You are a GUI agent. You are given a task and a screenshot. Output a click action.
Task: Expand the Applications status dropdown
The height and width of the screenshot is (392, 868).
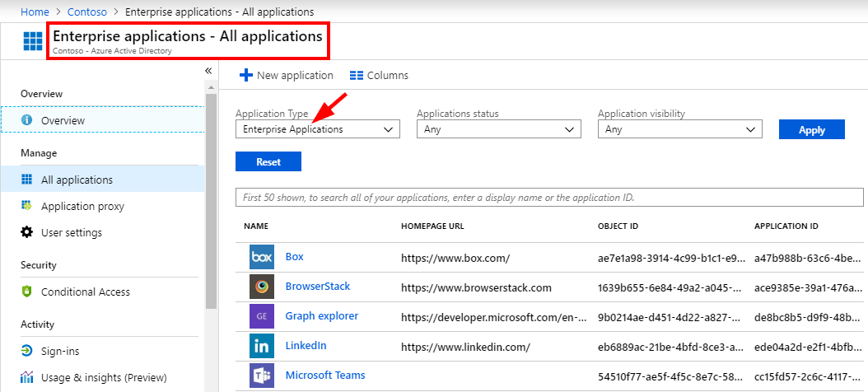[498, 129]
